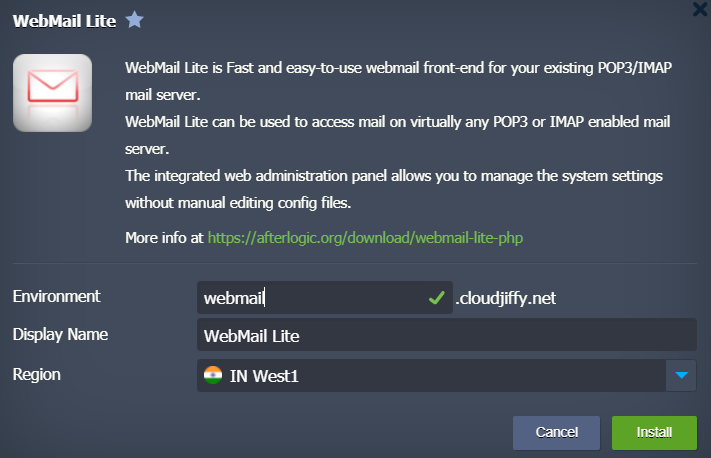Click the Region field label
The image size is (711, 458).
pos(37,375)
